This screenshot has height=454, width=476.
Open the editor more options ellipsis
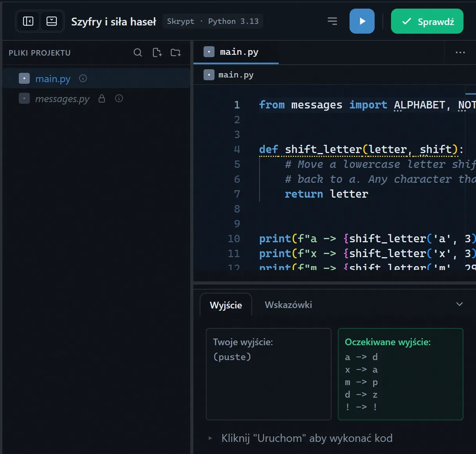pyautogui.click(x=460, y=52)
